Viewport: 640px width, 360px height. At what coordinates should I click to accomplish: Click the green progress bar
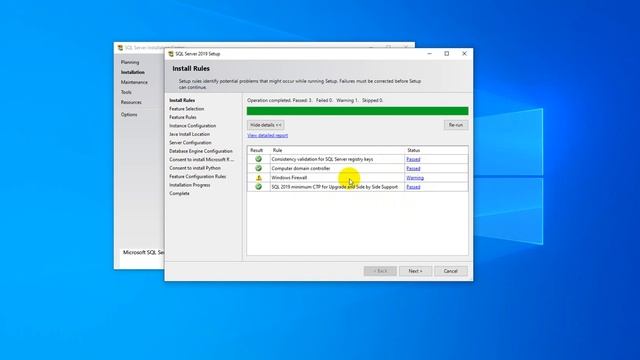coord(358,111)
